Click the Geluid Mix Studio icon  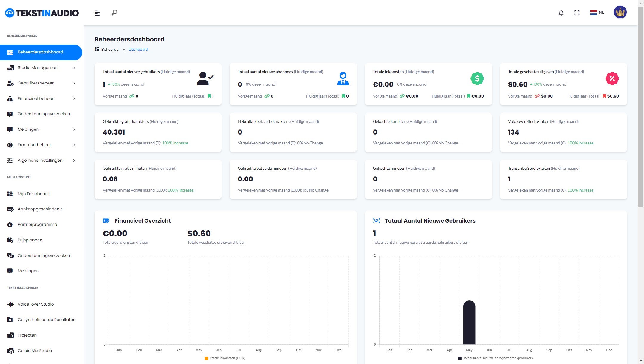pyautogui.click(x=10, y=351)
